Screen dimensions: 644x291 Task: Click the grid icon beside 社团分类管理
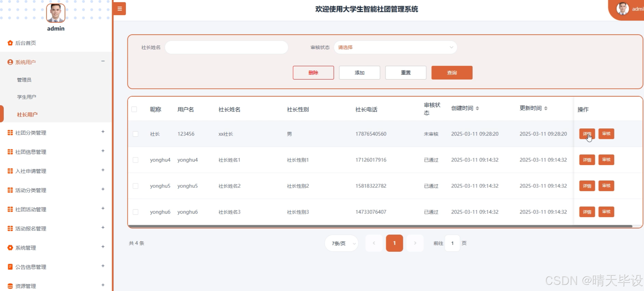tap(10, 133)
